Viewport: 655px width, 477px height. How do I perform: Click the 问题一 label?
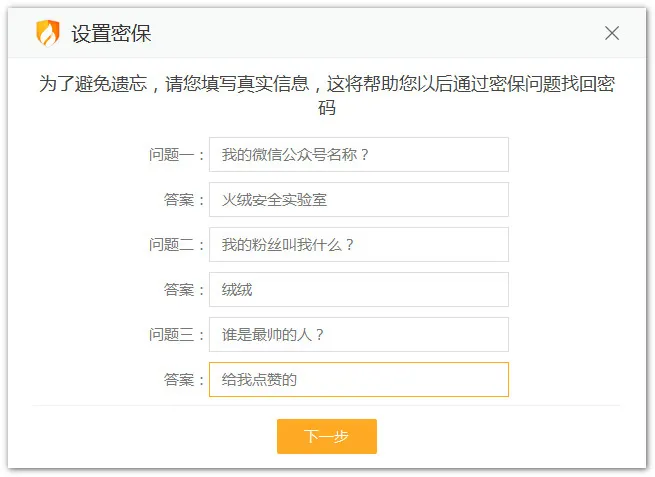(x=176, y=155)
